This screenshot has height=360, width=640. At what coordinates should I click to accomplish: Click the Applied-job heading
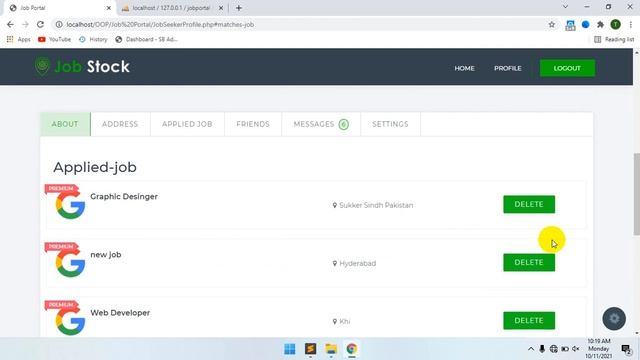point(95,167)
